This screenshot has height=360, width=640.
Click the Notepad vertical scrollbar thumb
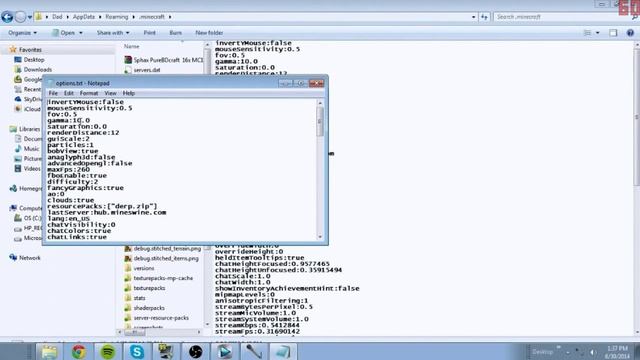point(320,122)
